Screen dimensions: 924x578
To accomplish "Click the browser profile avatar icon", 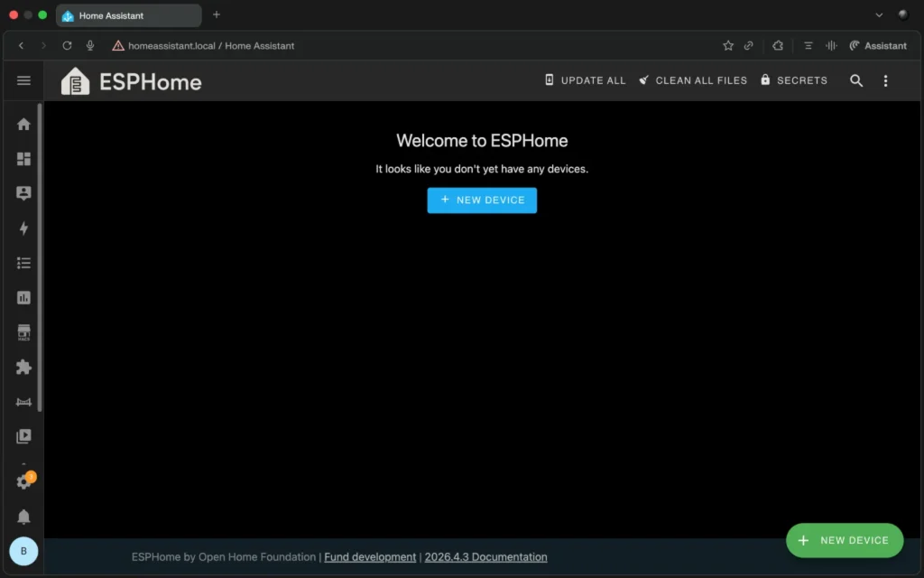I will (902, 14).
